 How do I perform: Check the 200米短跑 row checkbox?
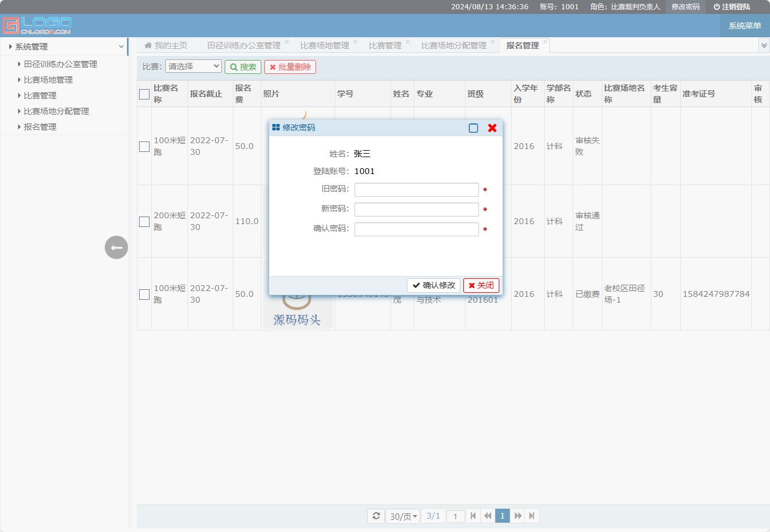[144, 222]
